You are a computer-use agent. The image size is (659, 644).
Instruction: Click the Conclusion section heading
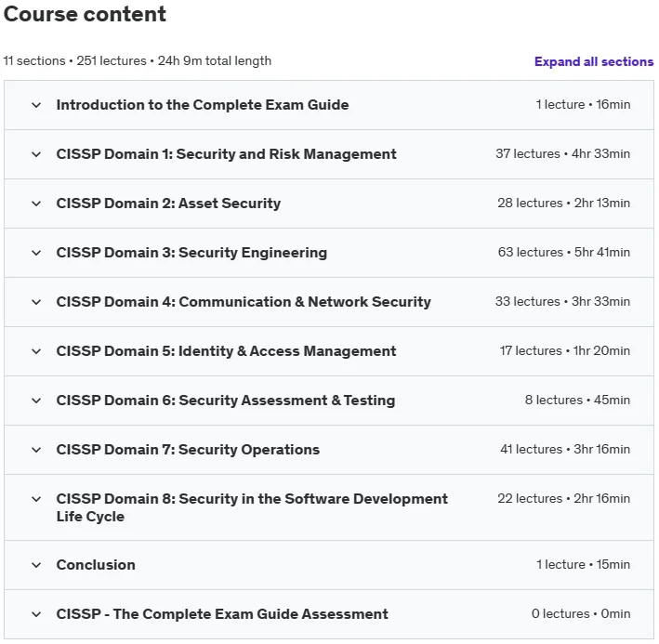pos(96,565)
